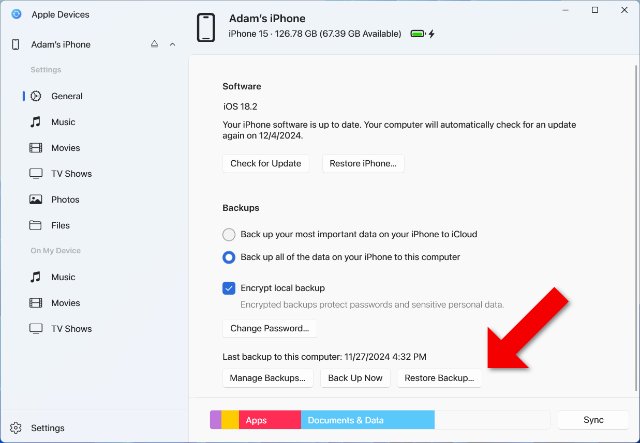Click the Settings label at sidebar bottom

click(x=48, y=428)
